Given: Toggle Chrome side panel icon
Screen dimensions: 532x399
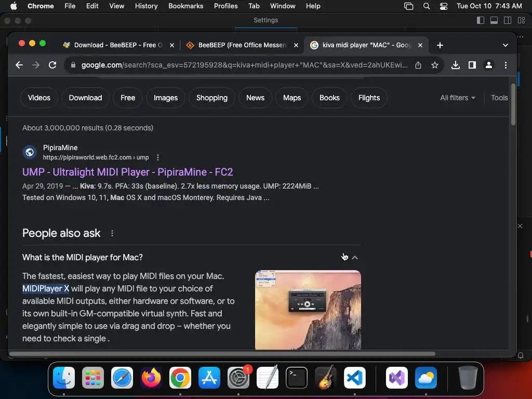Looking at the screenshot, I should 472,65.
